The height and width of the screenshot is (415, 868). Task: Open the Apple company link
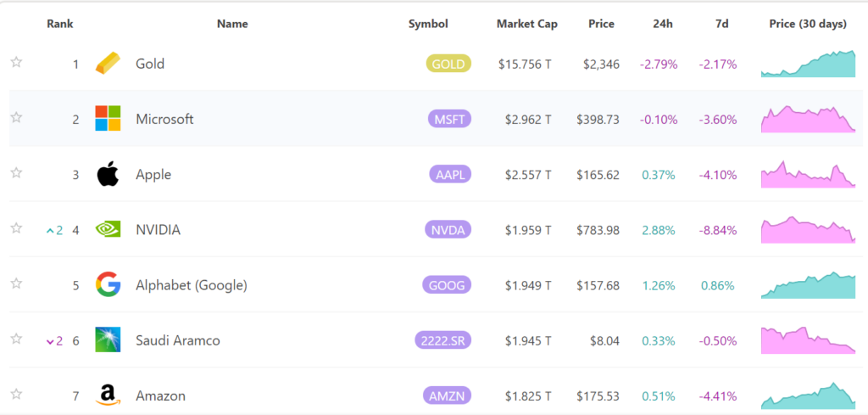153,175
